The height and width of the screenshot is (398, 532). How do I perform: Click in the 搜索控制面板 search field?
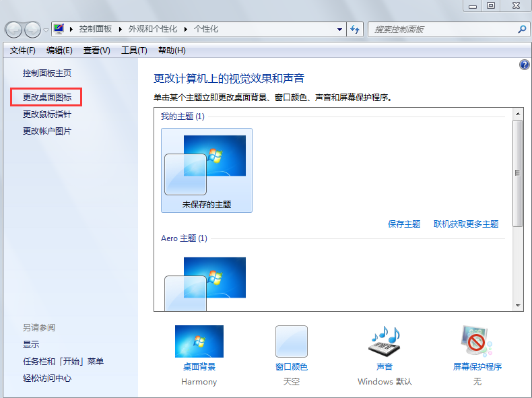click(441, 30)
